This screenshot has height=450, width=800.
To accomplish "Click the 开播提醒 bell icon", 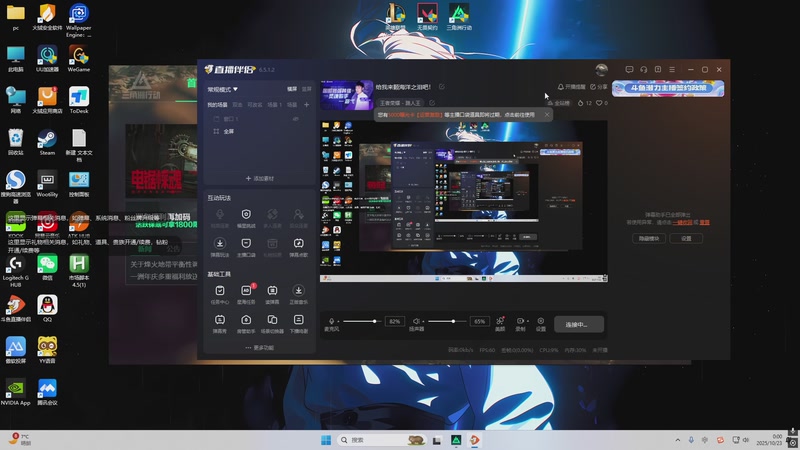I will pyautogui.click(x=560, y=87).
